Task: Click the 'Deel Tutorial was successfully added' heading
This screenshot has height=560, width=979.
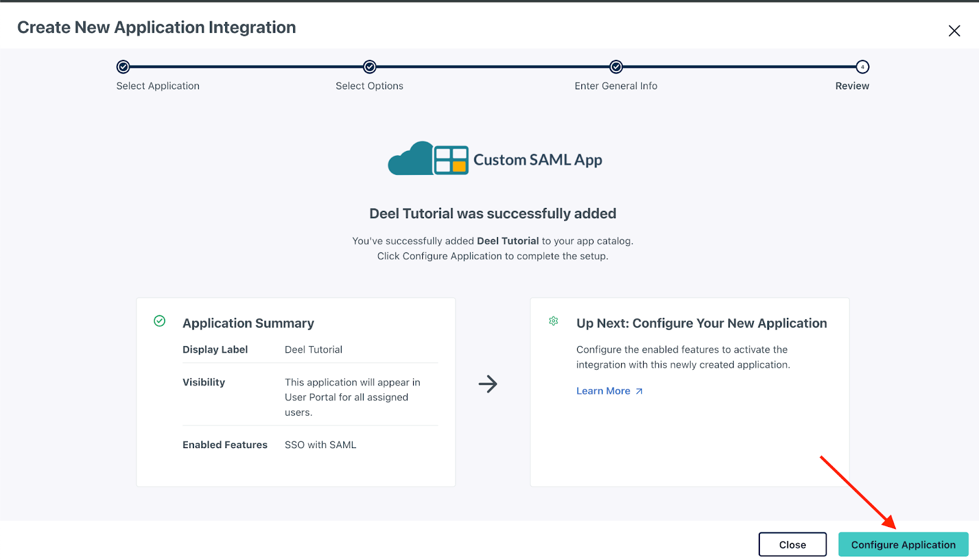Action: pyautogui.click(x=493, y=213)
